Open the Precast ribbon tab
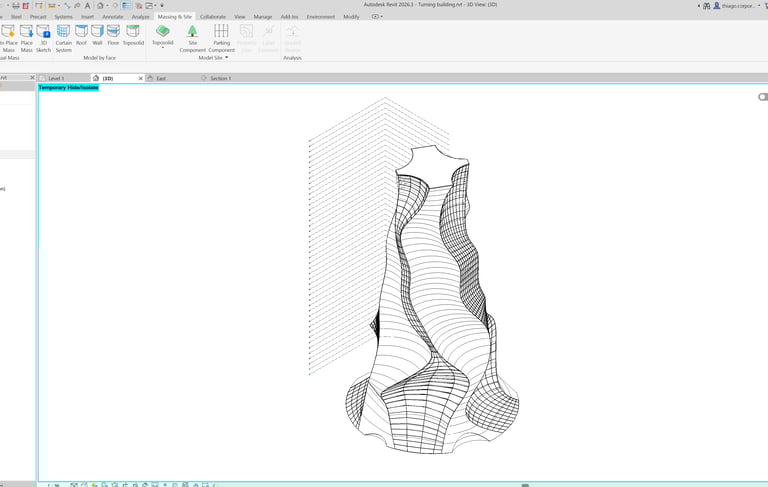768x487 pixels. point(38,17)
